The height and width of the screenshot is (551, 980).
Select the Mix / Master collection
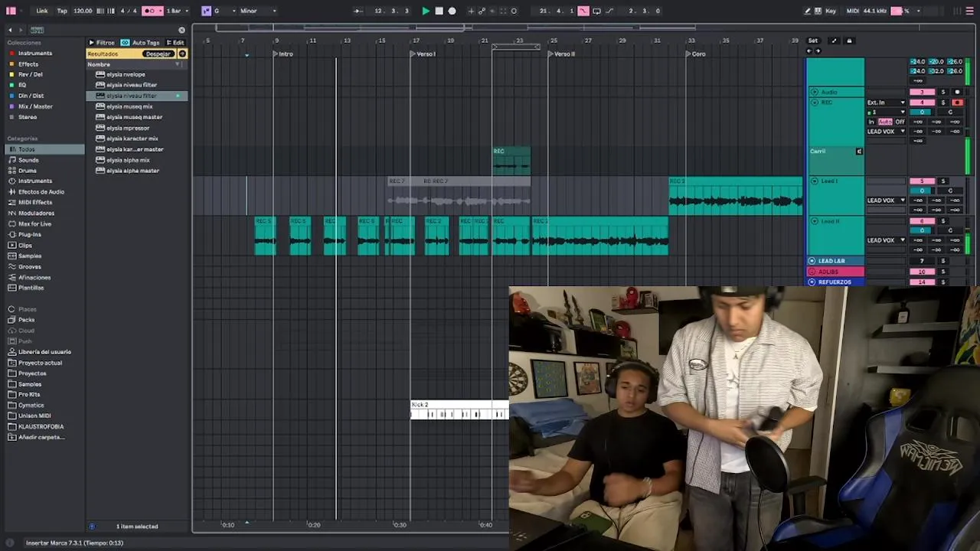click(x=35, y=106)
